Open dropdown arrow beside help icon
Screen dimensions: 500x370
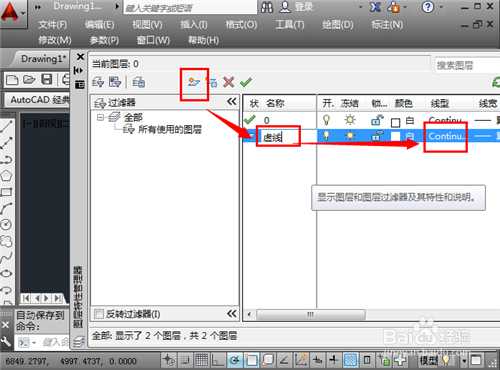441,7
